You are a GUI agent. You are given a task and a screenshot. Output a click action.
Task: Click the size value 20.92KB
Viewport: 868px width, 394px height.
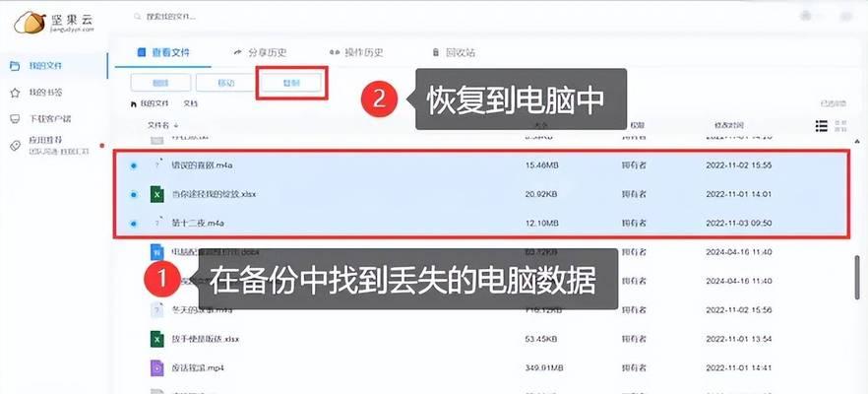pyautogui.click(x=541, y=194)
